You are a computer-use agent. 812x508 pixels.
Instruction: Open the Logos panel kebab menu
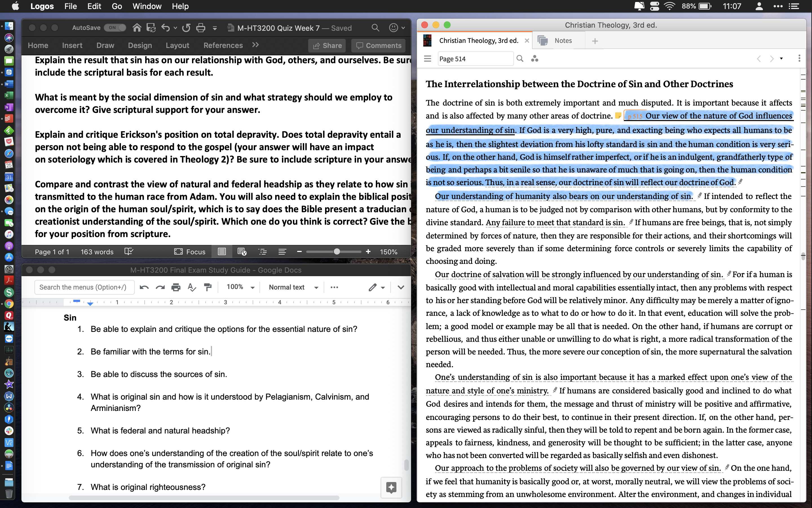pyautogui.click(x=799, y=58)
